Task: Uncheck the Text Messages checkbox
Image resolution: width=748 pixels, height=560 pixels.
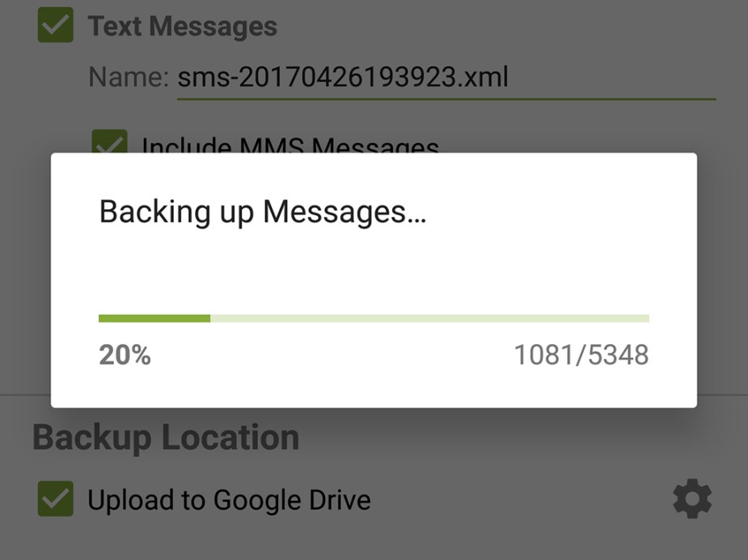Action: click(55, 25)
